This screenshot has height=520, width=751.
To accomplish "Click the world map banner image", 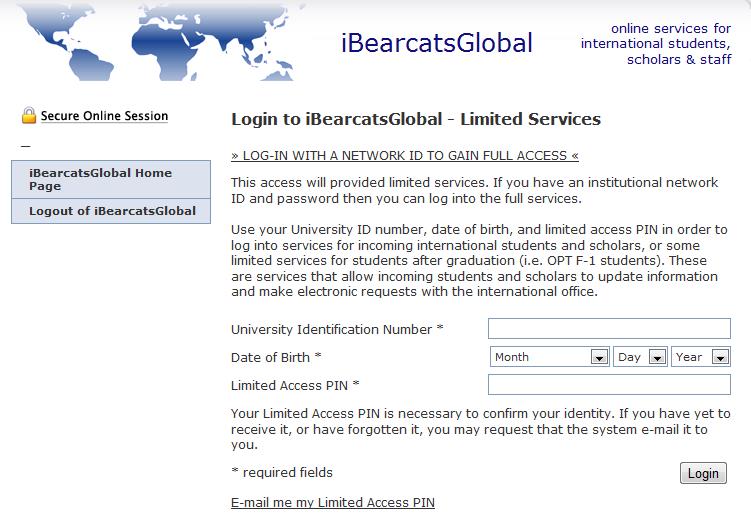I will click(160, 42).
